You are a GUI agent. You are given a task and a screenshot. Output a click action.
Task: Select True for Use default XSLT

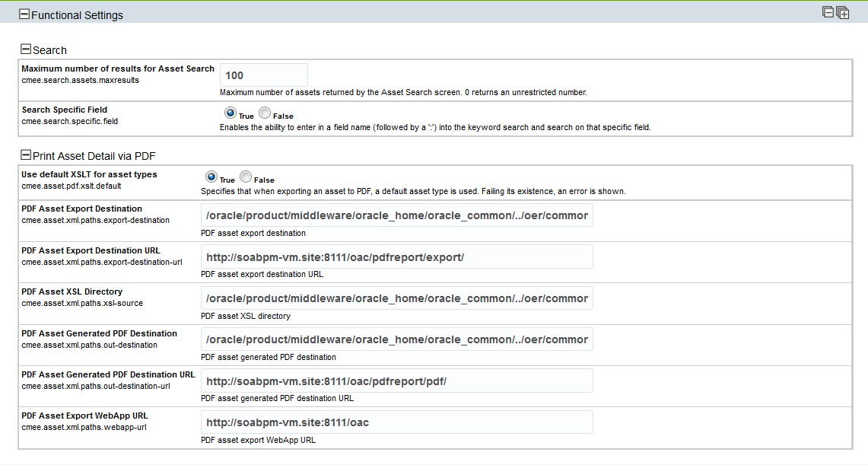211,177
